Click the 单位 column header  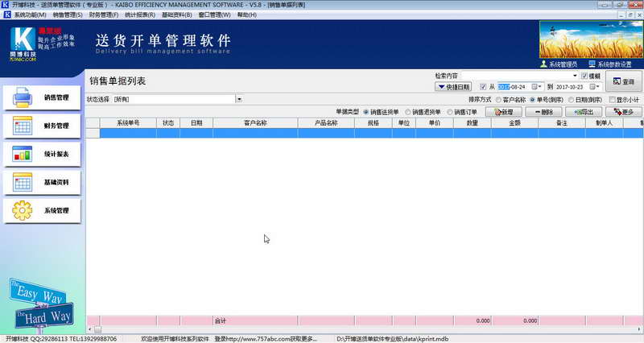(404, 123)
